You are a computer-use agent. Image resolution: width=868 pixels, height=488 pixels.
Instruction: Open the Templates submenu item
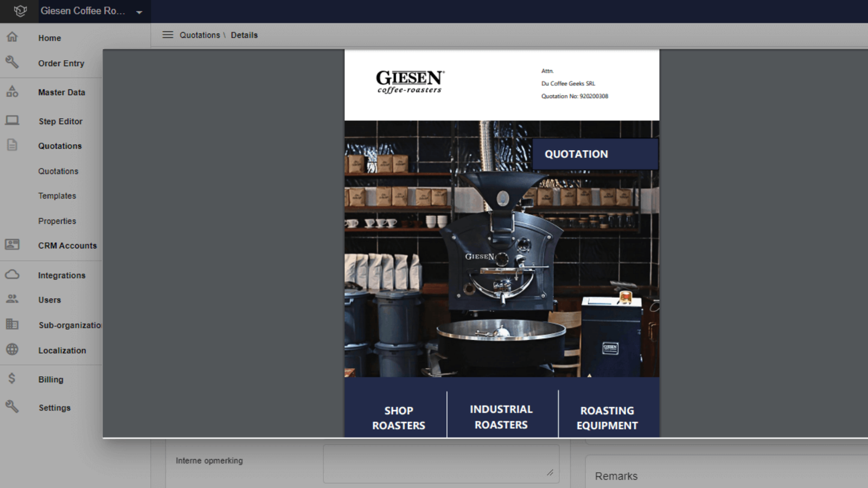[57, 196]
